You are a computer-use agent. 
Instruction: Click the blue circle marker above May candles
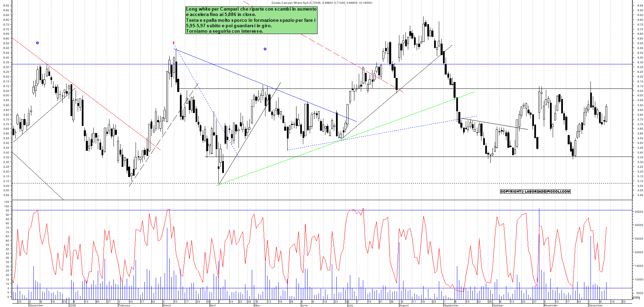265,49
